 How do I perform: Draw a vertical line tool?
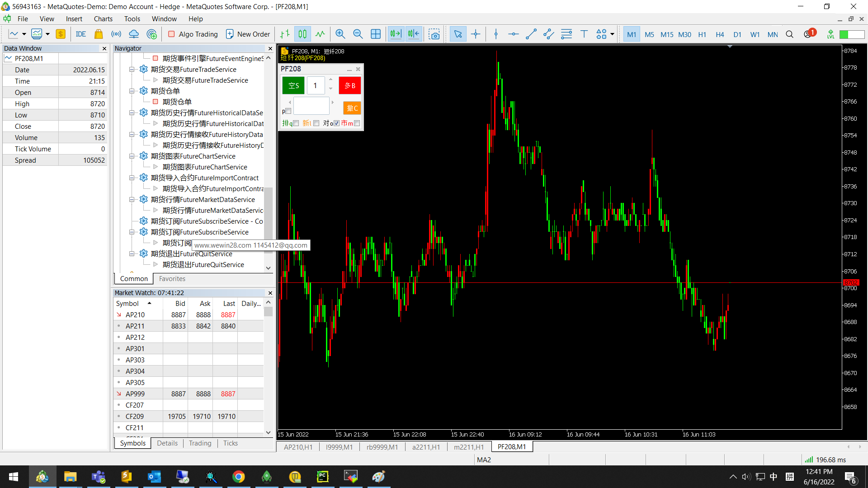pyautogui.click(x=496, y=34)
